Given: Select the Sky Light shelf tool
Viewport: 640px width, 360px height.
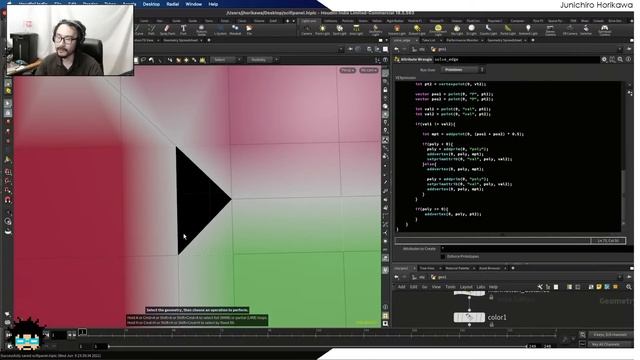Looking at the screenshot, I should pyautogui.click(x=457, y=30).
